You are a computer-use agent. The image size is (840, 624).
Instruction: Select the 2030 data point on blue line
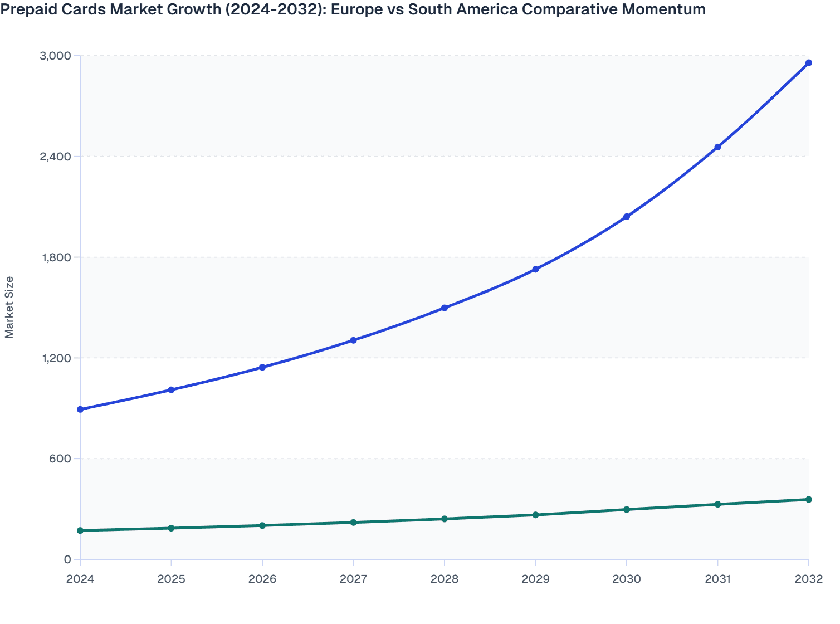tap(627, 216)
